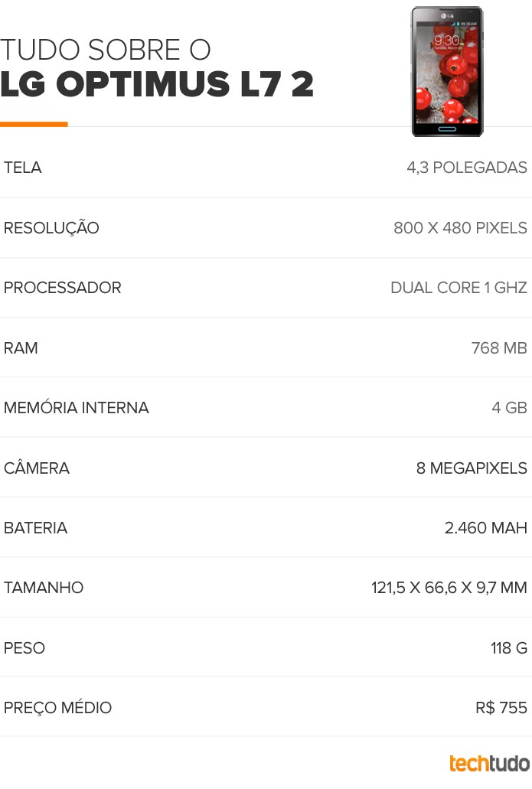Click the 2.460 MAH battery value

[486, 528]
